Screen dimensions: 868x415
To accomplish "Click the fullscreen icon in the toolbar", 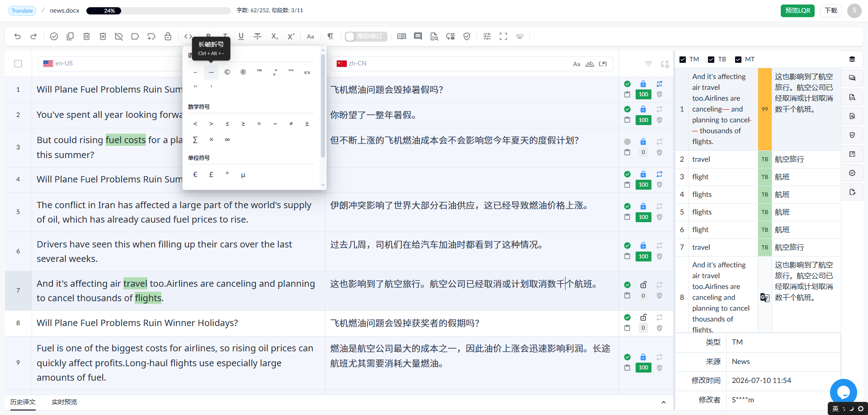I will (x=503, y=37).
